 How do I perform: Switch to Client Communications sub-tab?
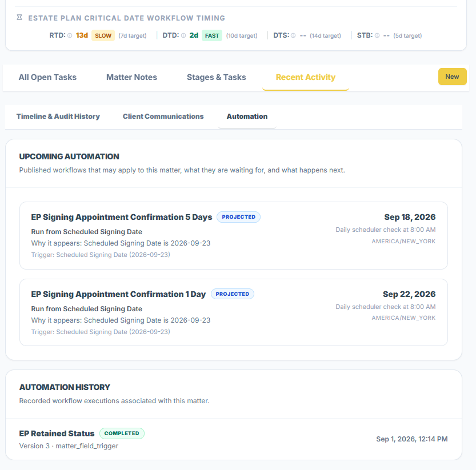[163, 117]
